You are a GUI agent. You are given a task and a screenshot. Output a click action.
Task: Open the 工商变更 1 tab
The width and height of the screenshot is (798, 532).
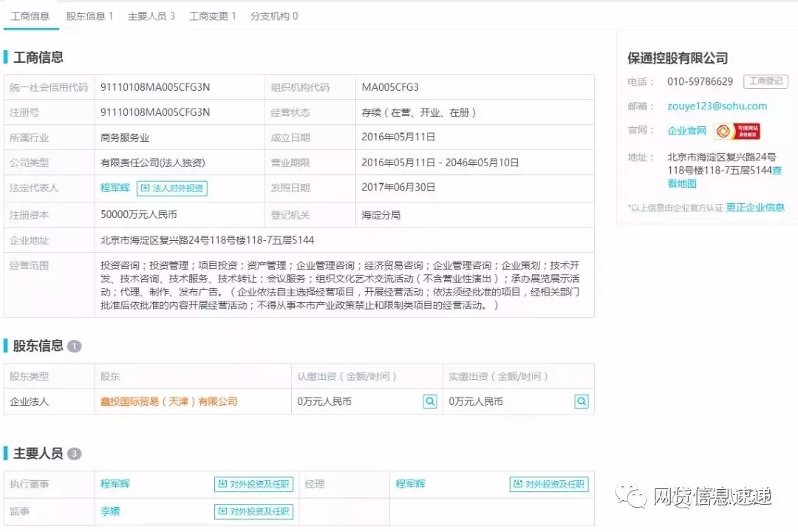[213, 16]
